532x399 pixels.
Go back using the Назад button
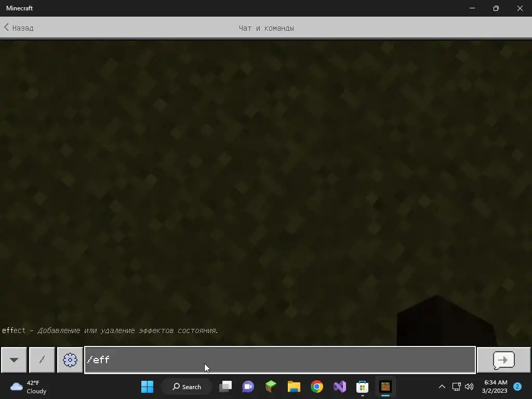tap(19, 28)
